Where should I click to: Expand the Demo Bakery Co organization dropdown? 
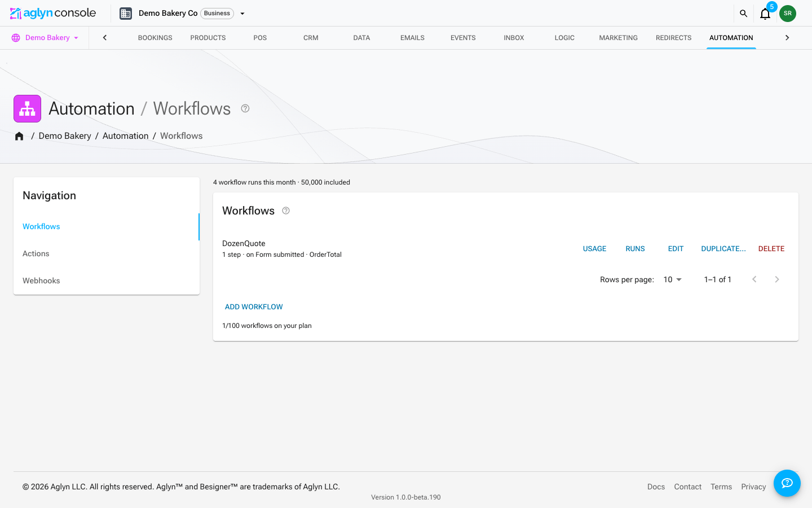[242, 14]
